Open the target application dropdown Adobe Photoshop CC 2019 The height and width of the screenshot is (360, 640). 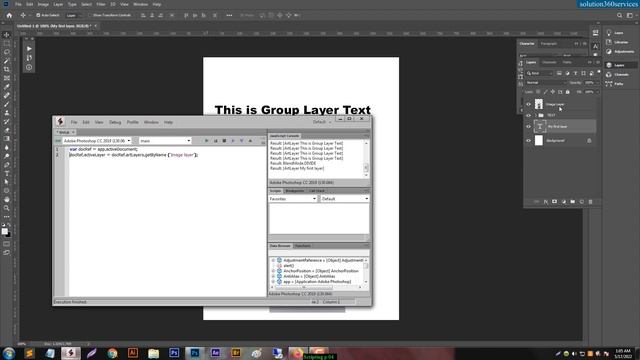click(x=97, y=141)
